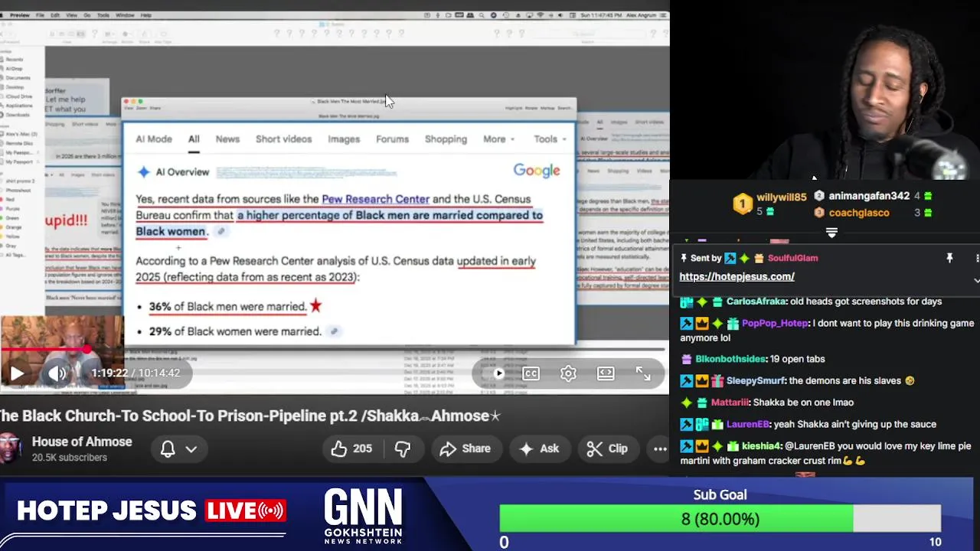
Task: Click kieshia4 chat username
Action: tap(762, 445)
